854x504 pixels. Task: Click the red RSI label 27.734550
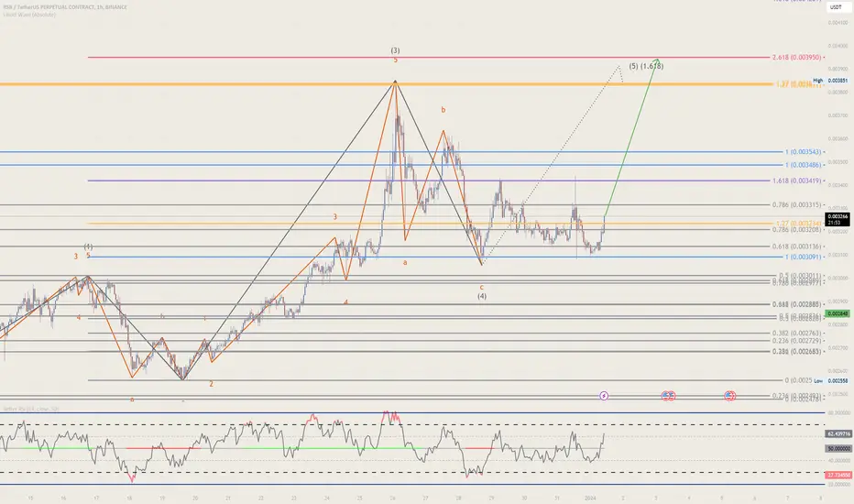pyautogui.click(x=838, y=475)
